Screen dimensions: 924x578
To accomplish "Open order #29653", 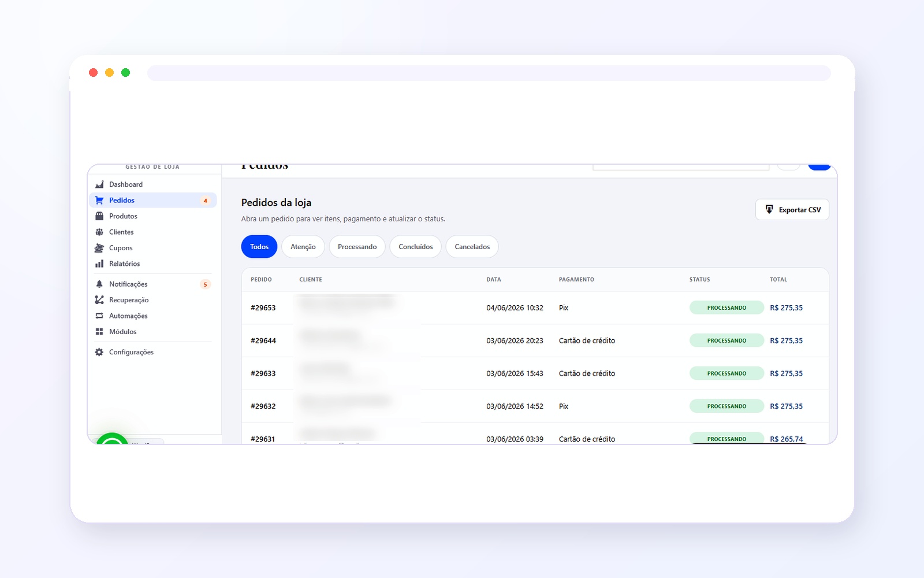I will click(263, 308).
